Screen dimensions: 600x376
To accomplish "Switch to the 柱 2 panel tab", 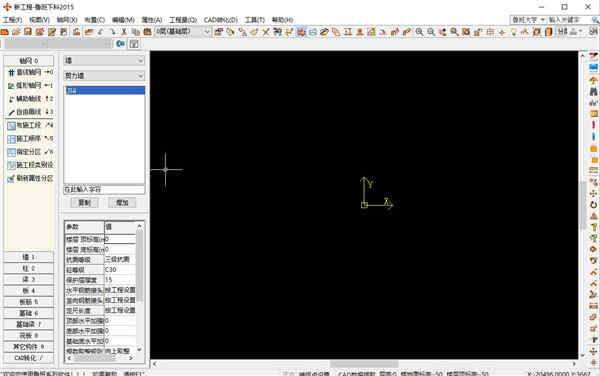I will coord(29,269).
